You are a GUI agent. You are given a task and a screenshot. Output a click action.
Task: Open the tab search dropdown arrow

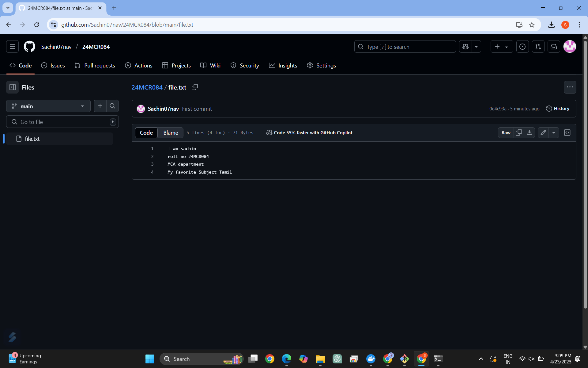[x=8, y=8]
